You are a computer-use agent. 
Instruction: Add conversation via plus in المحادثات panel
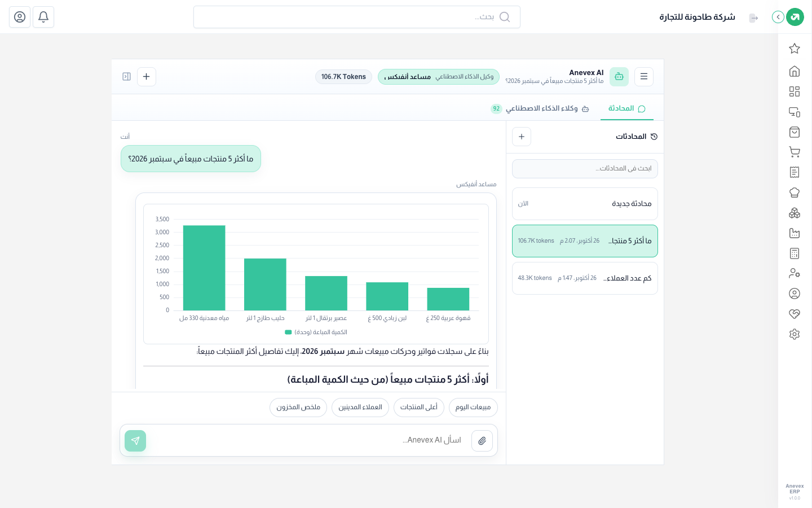pyautogui.click(x=522, y=137)
